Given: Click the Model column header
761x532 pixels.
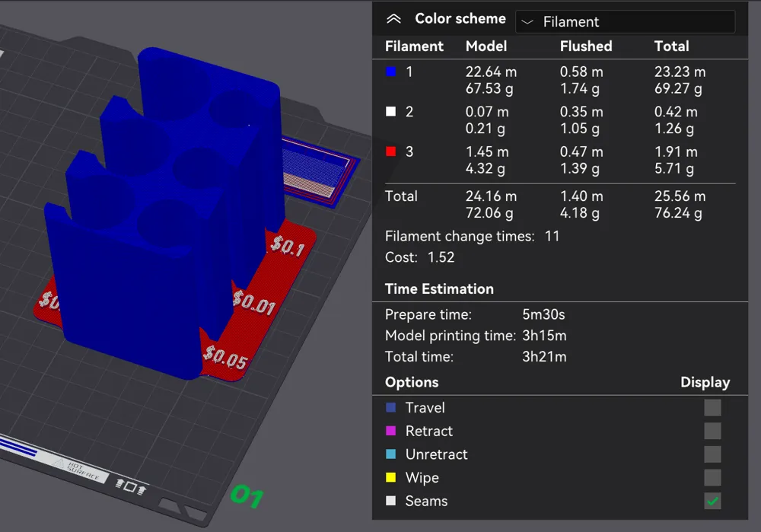Looking at the screenshot, I should tap(486, 46).
